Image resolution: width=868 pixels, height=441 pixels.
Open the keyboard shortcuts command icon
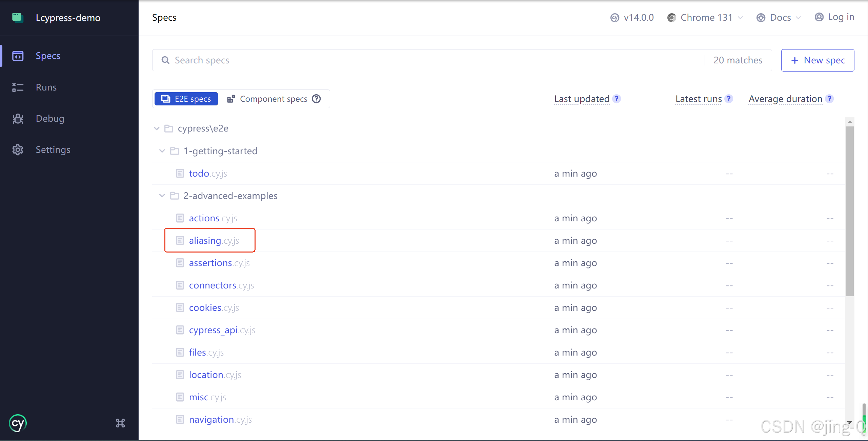[x=120, y=423]
